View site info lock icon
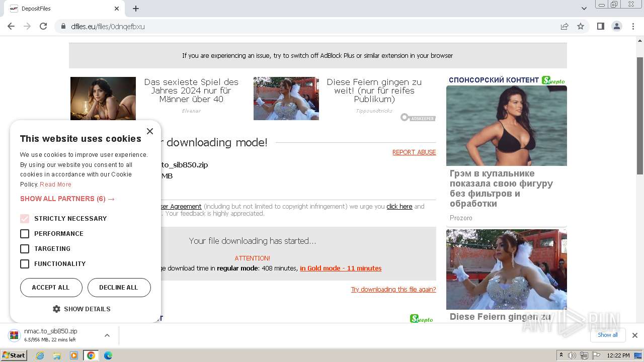The image size is (644, 362). tap(63, 26)
